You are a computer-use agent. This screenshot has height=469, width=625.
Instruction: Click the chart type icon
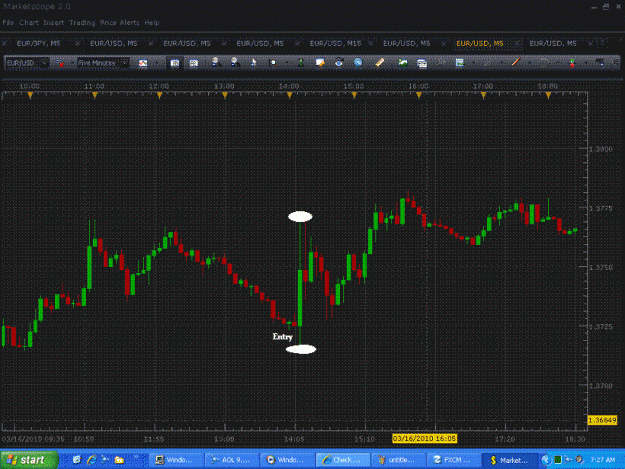143,63
